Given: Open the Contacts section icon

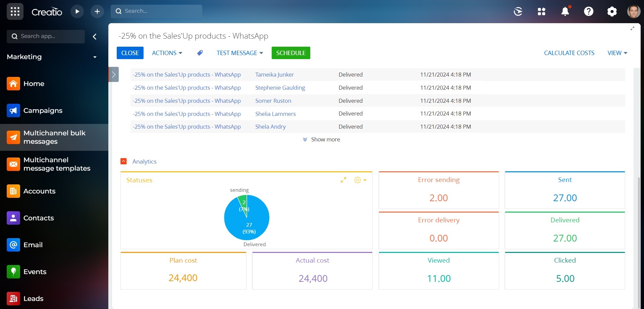Looking at the screenshot, I should (x=13, y=218).
